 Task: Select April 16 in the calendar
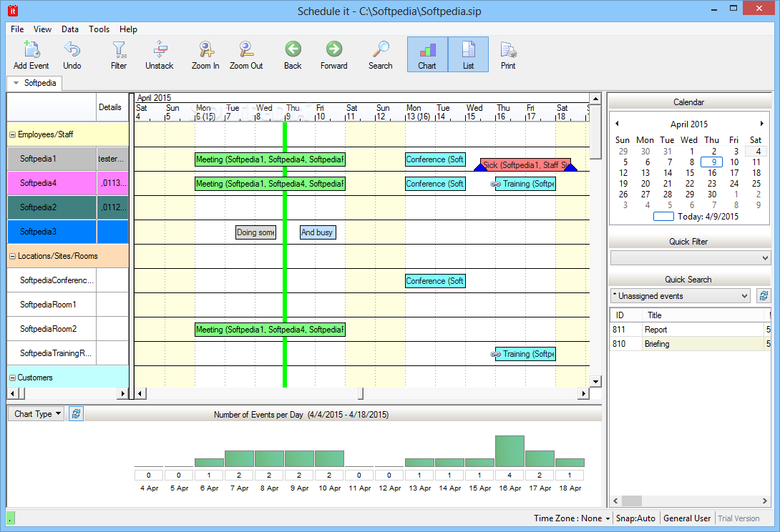(x=712, y=172)
